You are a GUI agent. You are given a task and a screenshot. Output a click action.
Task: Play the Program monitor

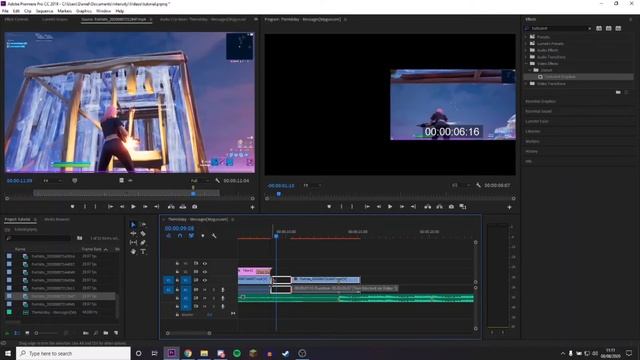click(390, 207)
